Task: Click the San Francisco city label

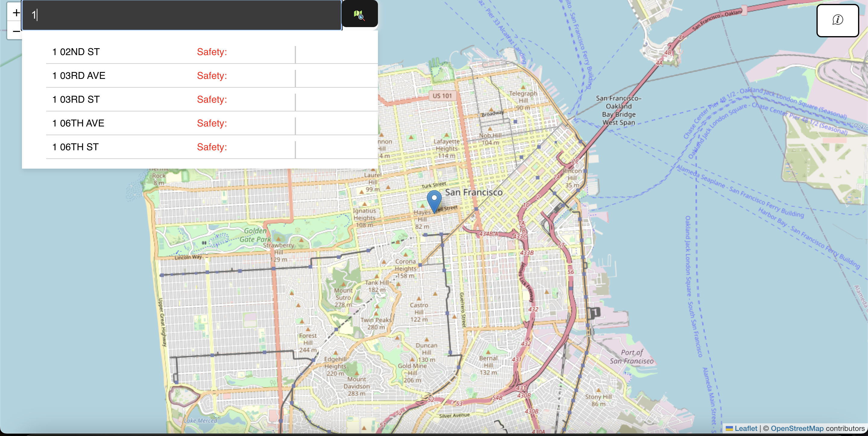Action: click(x=473, y=192)
